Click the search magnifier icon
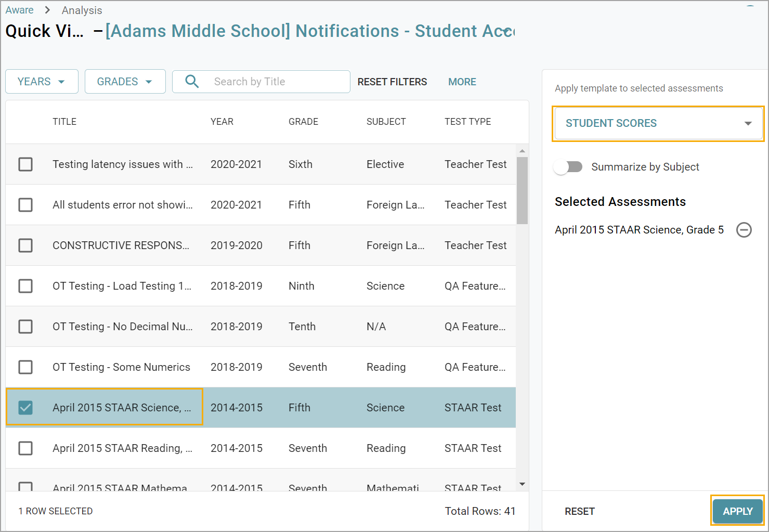This screenshot has height=532, width=769. 192,82
